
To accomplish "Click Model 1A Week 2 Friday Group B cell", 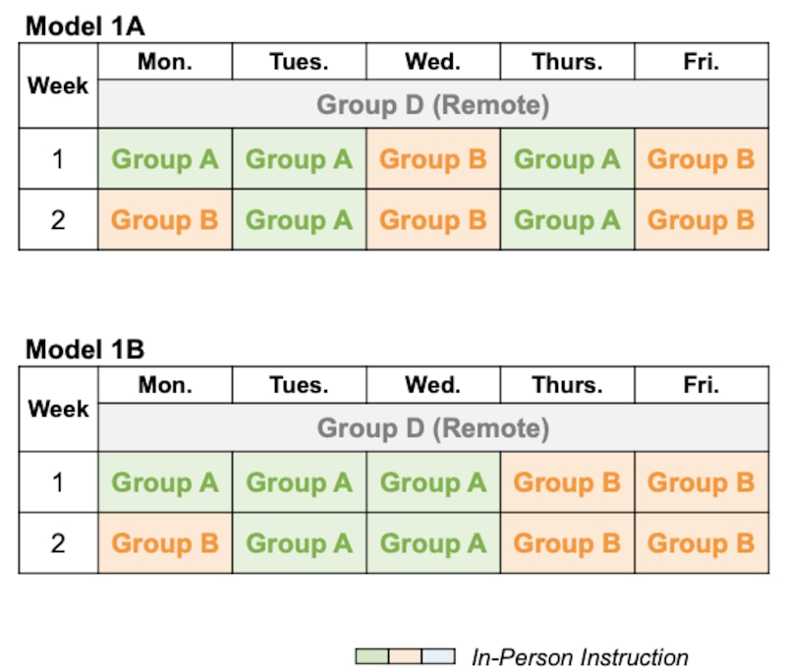I will tap(701, 220).
